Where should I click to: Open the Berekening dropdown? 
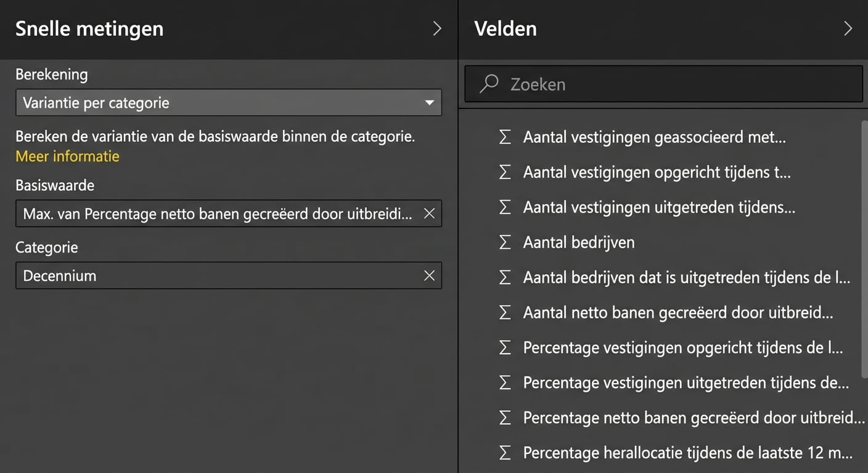[228, 103]
